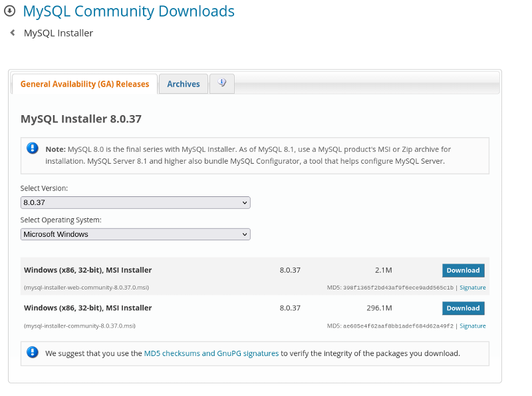Open Signature link for the web-community installer

(x=473, y=288)
